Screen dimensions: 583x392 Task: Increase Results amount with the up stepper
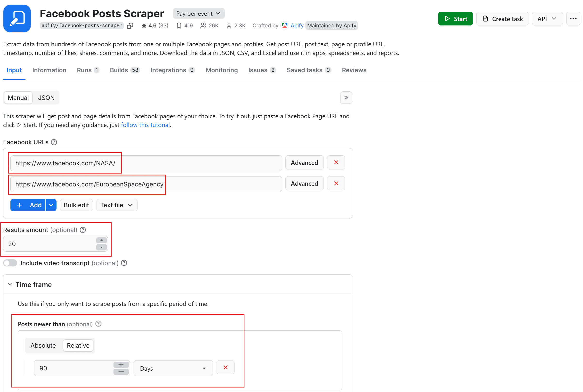pyautogui.click(x=101, y=240)
